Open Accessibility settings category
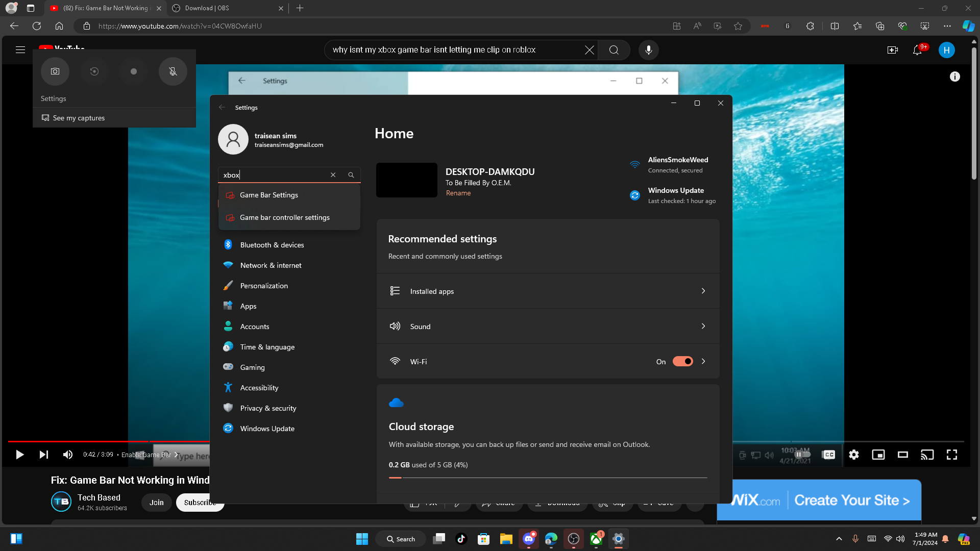 pyautogui.click(x=289, y=388)
